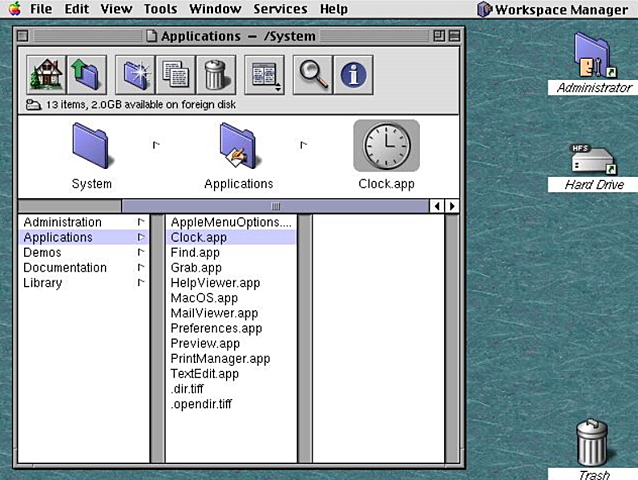Expand the Documentation folder arrow
Screen dimensions: 638x480
tap(141, 267)
